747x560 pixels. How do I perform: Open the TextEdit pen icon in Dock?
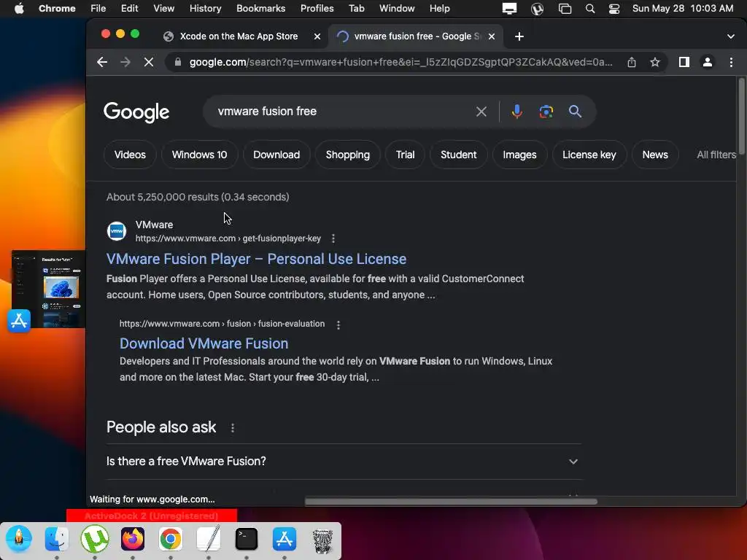click(x=208, y=539)
